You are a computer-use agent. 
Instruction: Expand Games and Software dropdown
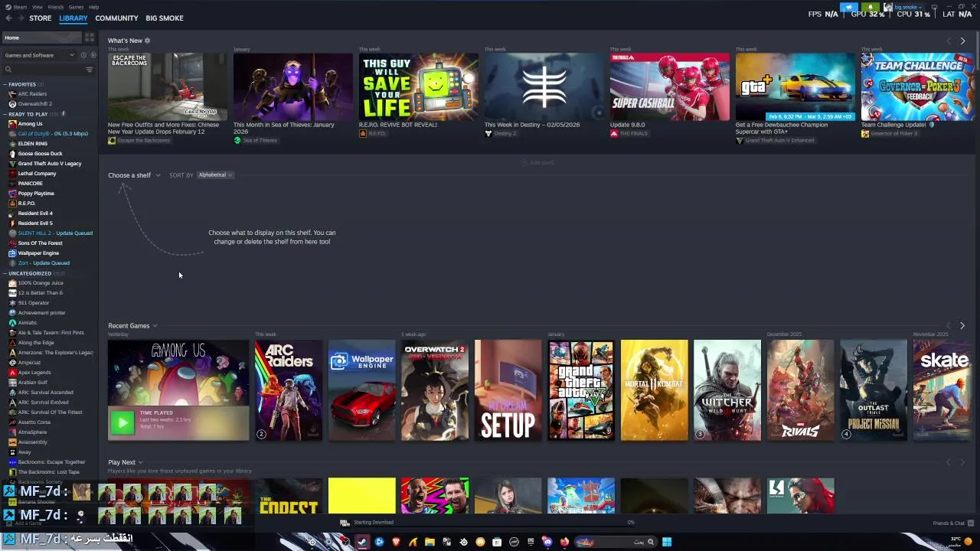(x=39, y=55)
